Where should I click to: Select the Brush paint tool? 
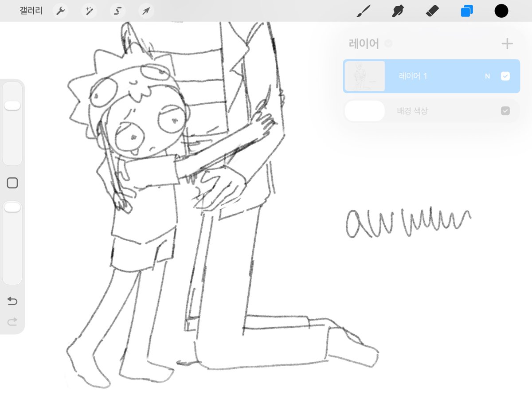tap(364, 11)
